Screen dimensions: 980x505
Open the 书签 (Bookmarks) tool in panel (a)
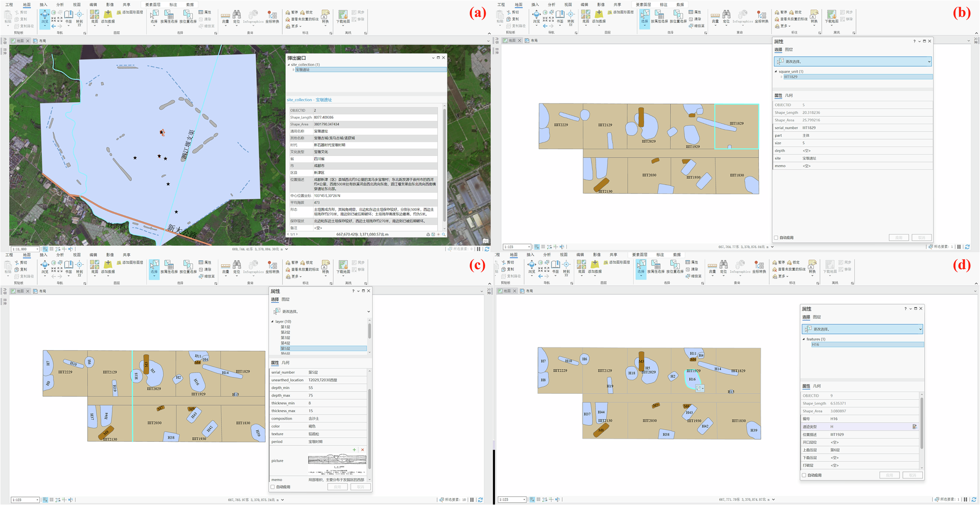[69, 16]
